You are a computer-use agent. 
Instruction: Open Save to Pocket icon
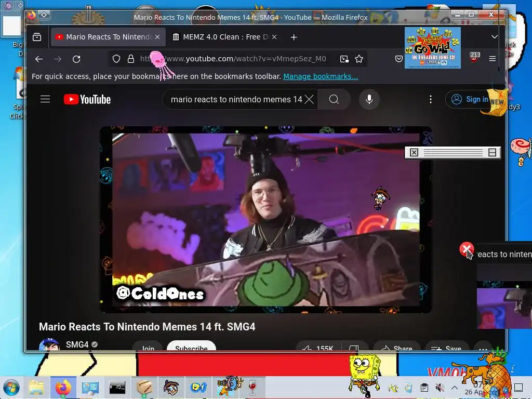(x=399, y=59)
